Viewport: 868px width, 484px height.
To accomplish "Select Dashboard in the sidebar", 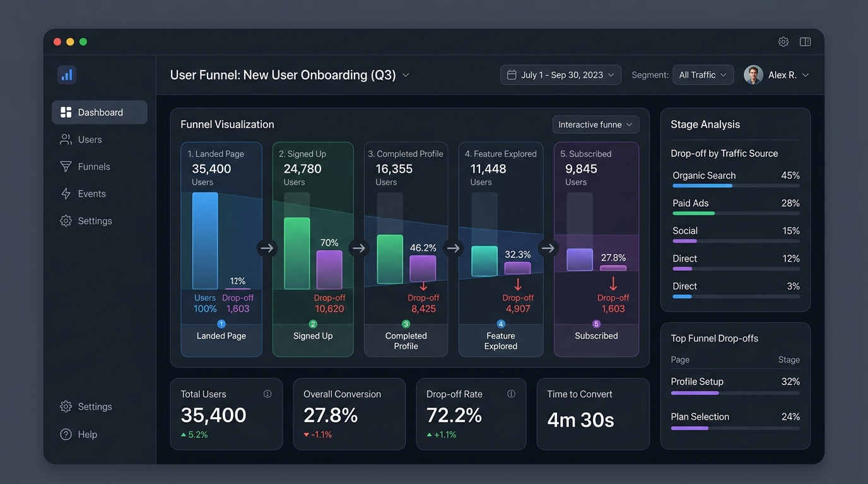I will tap(100, 112).
